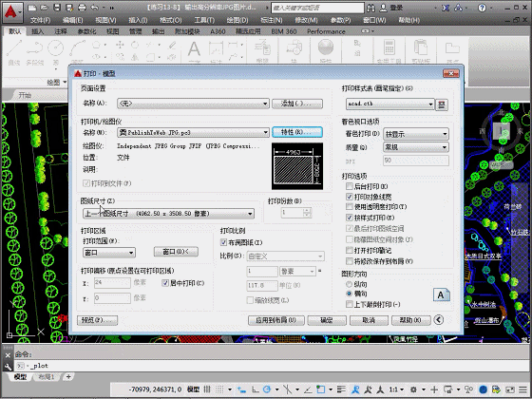Click 确定 OK button

[x=327, y=320]
